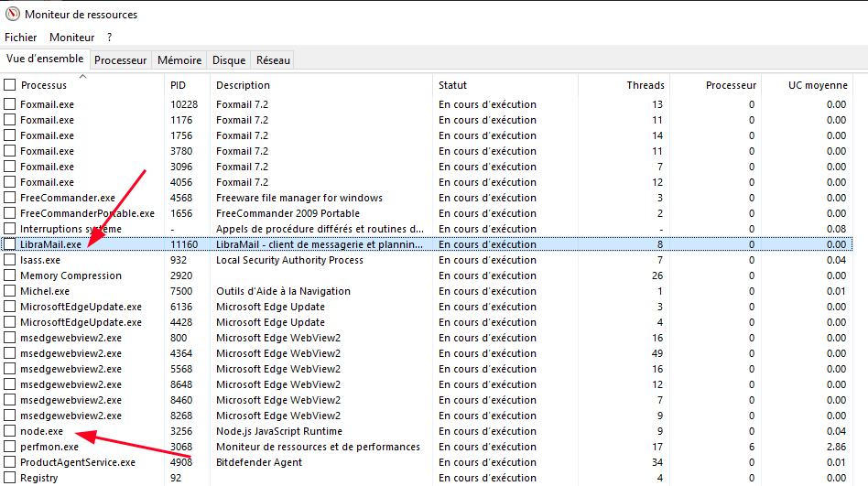This screenshot has width=868, height=486.
Task: Sort by the Statut column header
Action: coord(453,85)
